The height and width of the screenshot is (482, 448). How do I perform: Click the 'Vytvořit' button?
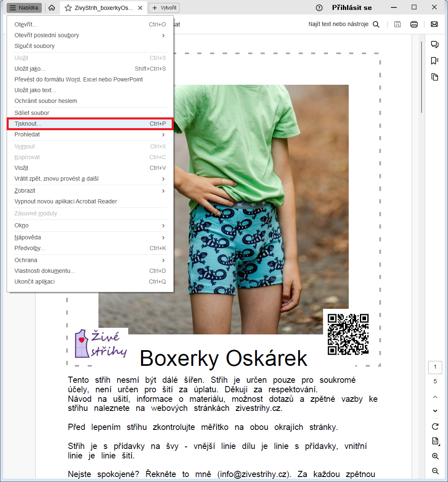point(164,8)
